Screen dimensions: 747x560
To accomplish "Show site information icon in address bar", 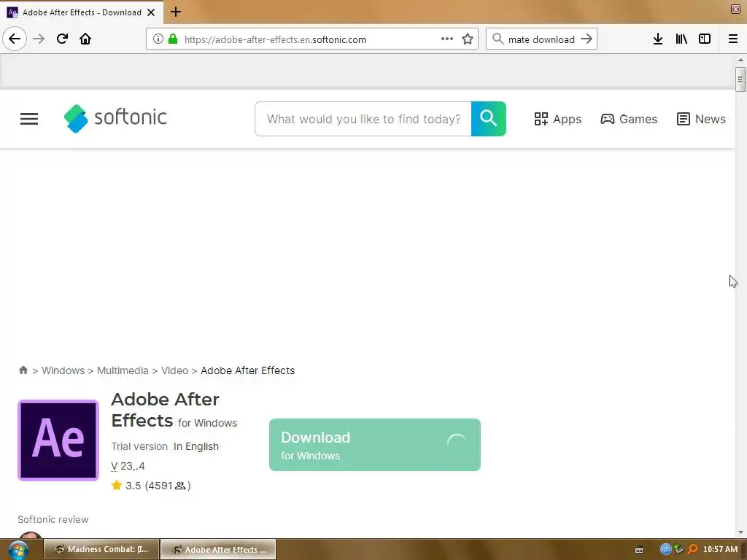I will click(x=158, y=39).
